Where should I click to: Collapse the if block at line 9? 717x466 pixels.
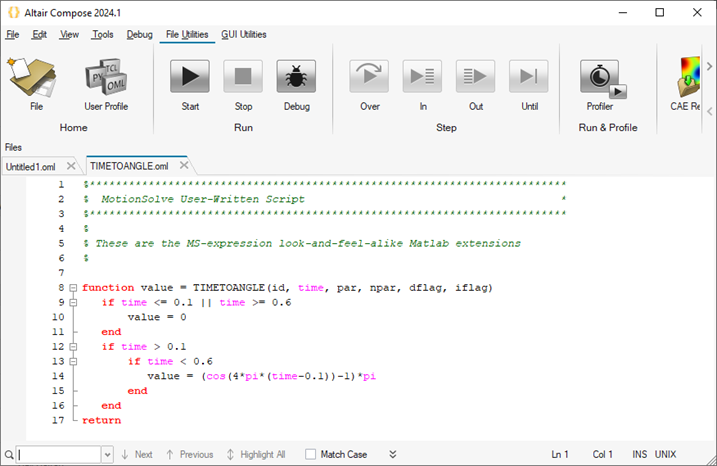[73, 302]
